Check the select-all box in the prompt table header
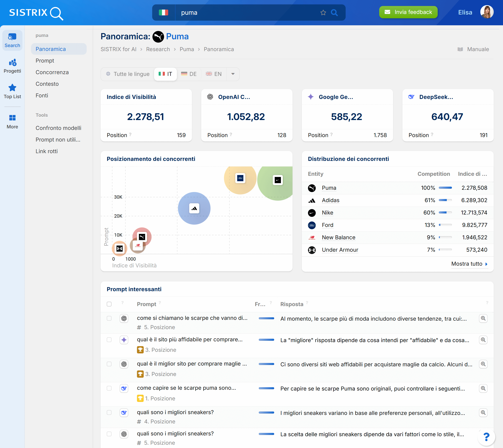This screenshot has height=448, width=503. pyautogui.click(x=109, y=304)
